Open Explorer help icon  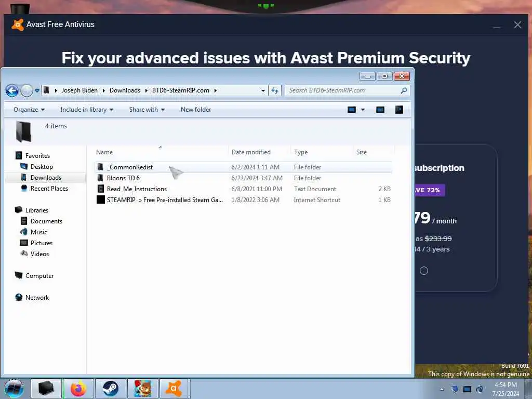pos(399,110)
